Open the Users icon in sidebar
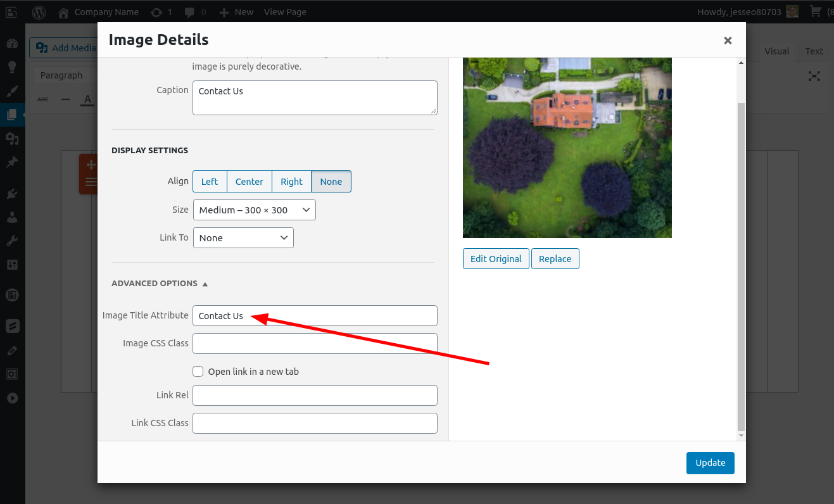The image size is (834, 504). [12, 217]
